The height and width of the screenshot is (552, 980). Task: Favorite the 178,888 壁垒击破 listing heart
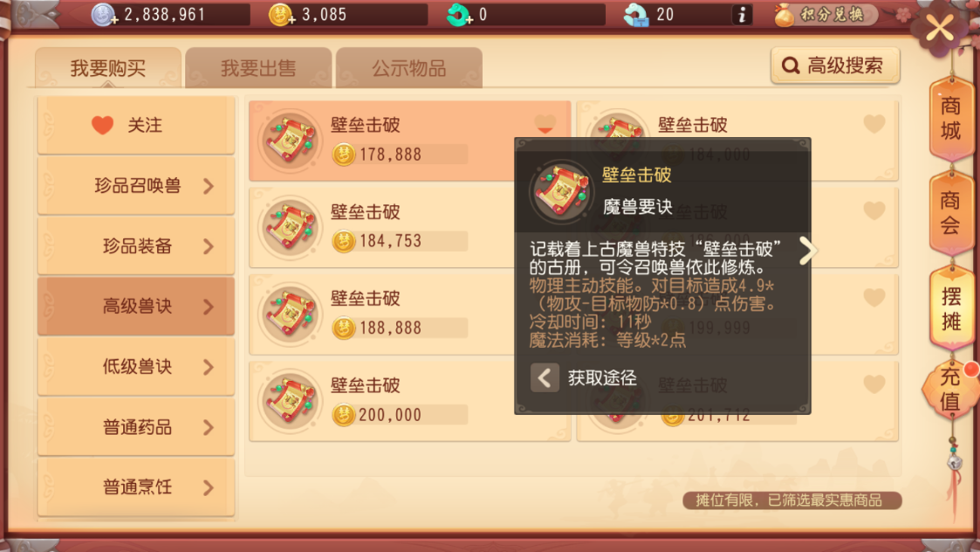[545, 124]
